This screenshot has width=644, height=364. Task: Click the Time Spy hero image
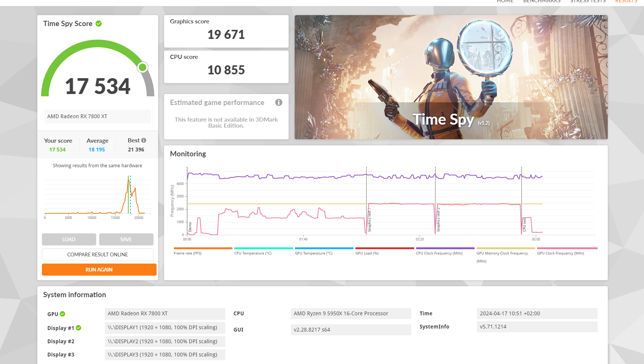click(451, 77)
